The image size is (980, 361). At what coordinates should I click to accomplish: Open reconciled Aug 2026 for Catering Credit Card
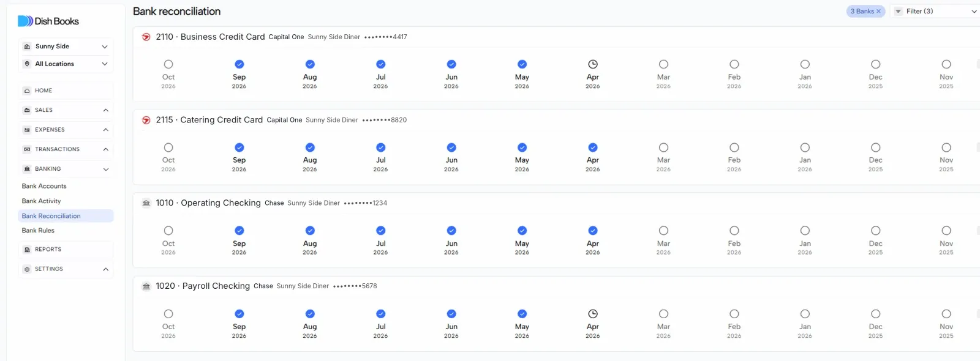310,147
